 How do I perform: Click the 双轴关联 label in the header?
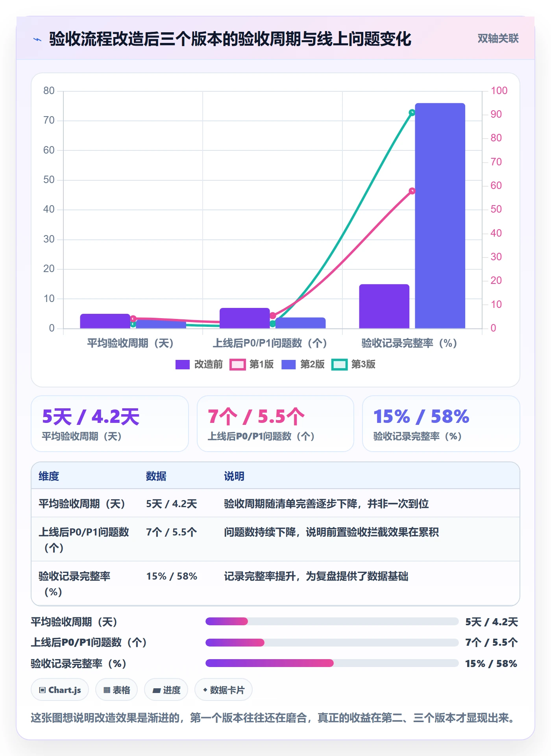(x=498, y=39)
